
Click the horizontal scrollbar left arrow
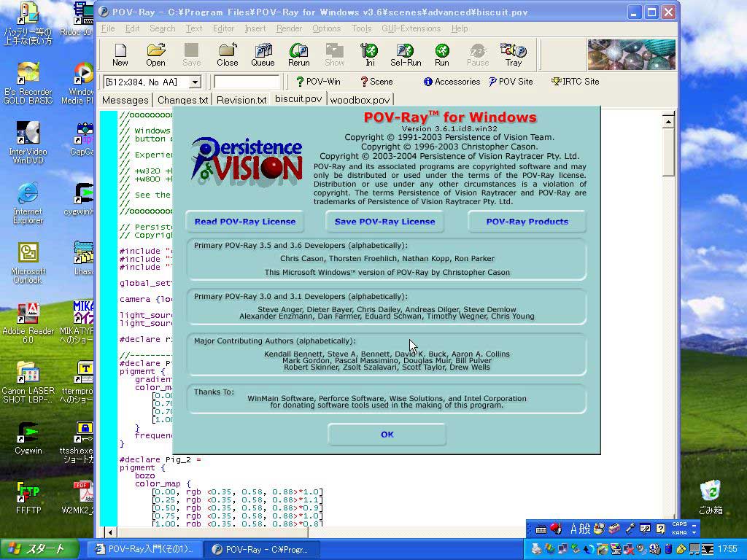click(x=110, y=532)
